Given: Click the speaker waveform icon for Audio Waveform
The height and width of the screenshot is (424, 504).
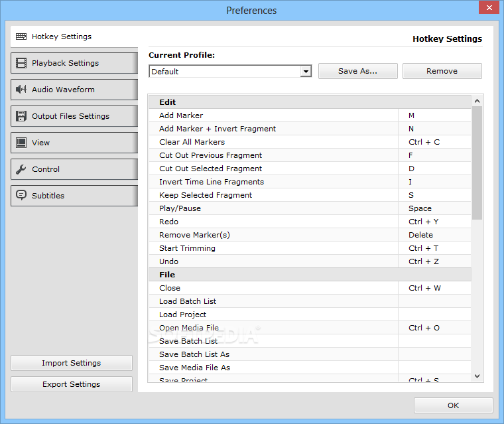Looking at the screenshot, I should (21, 90).
